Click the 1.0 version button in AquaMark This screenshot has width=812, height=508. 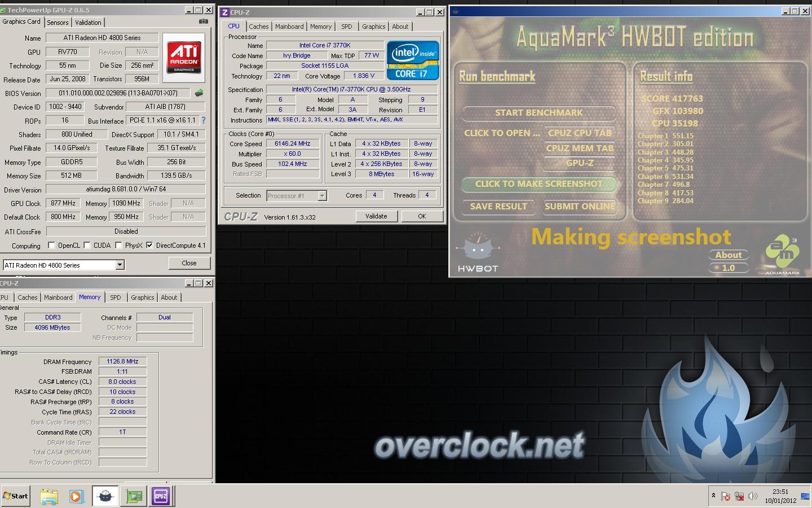(729, 268)
